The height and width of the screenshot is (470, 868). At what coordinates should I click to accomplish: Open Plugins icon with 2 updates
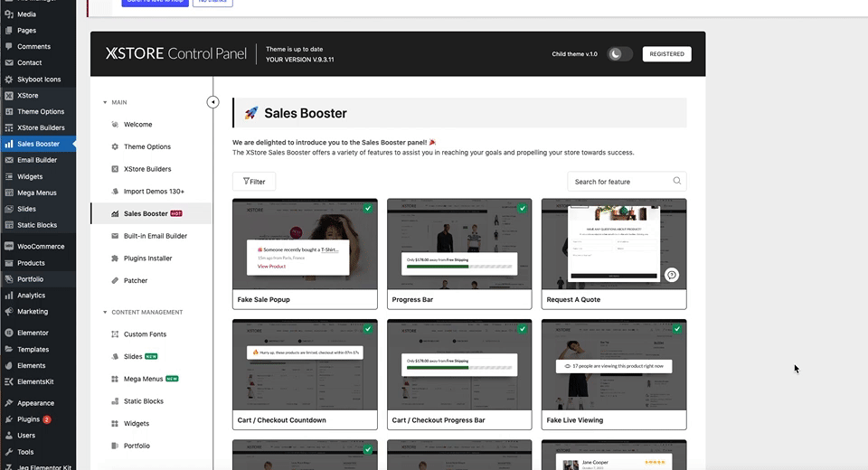[x=9, y=419]
